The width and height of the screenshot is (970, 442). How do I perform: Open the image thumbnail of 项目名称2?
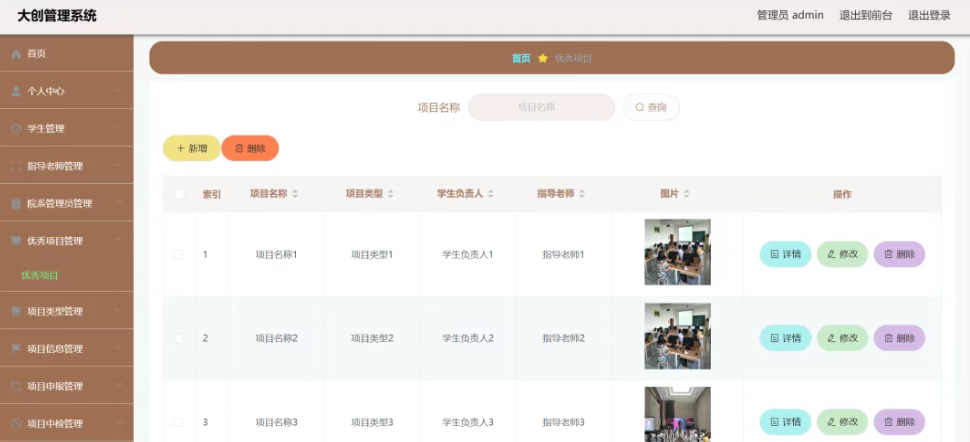tap(677, 336)
